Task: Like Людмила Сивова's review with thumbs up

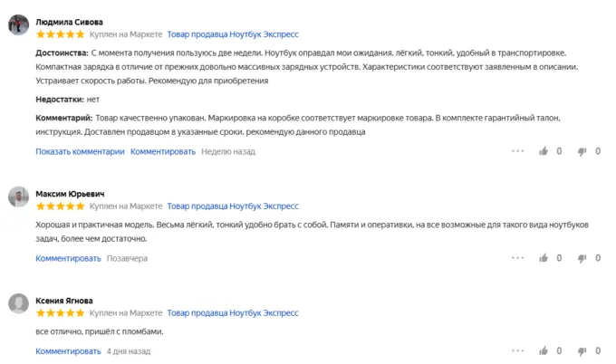Action: 544,152
